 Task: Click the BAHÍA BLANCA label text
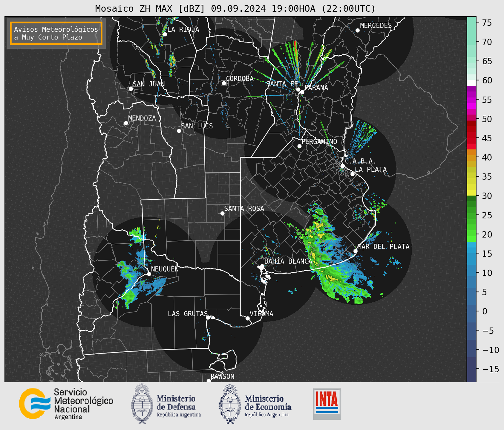coord(288,261)
